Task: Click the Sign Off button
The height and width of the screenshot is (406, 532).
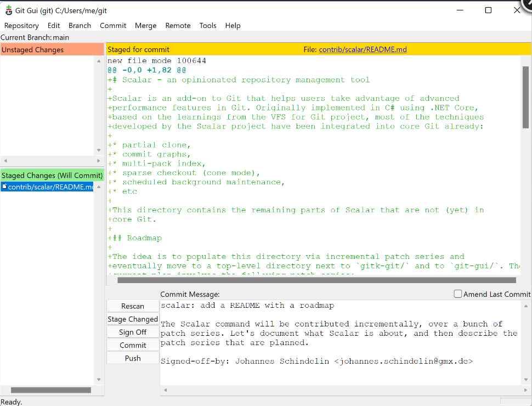Action: 133,332
